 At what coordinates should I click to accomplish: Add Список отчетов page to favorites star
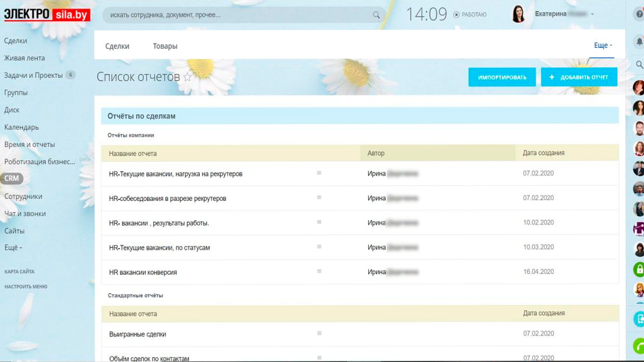click(x=187, y=77)
